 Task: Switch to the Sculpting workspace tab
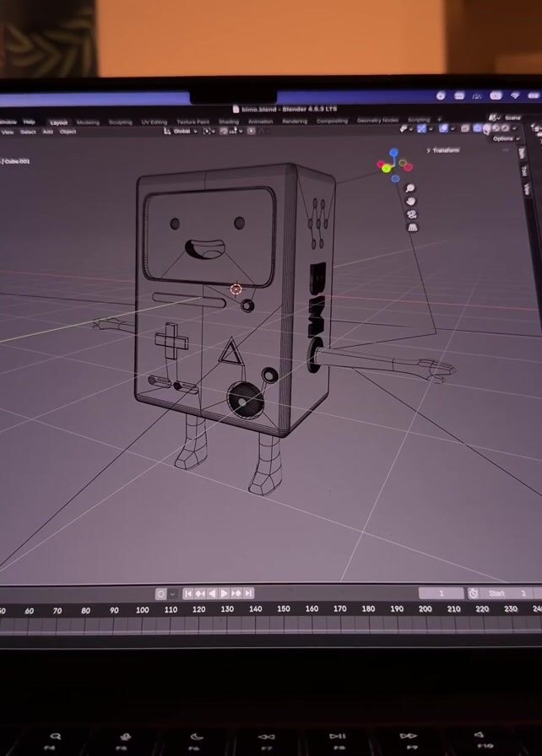(x=120, y=122)
